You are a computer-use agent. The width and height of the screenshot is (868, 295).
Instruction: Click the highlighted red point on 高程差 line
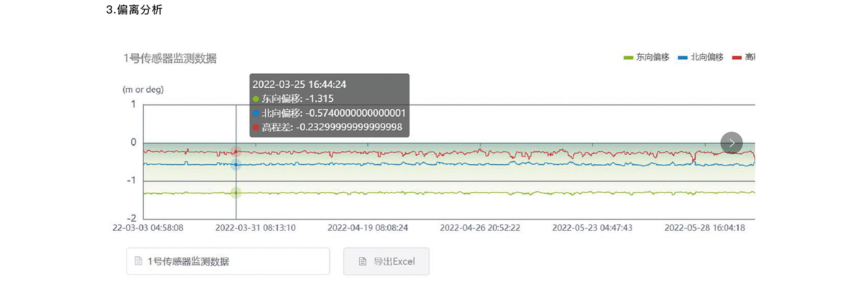click(236, 152)
